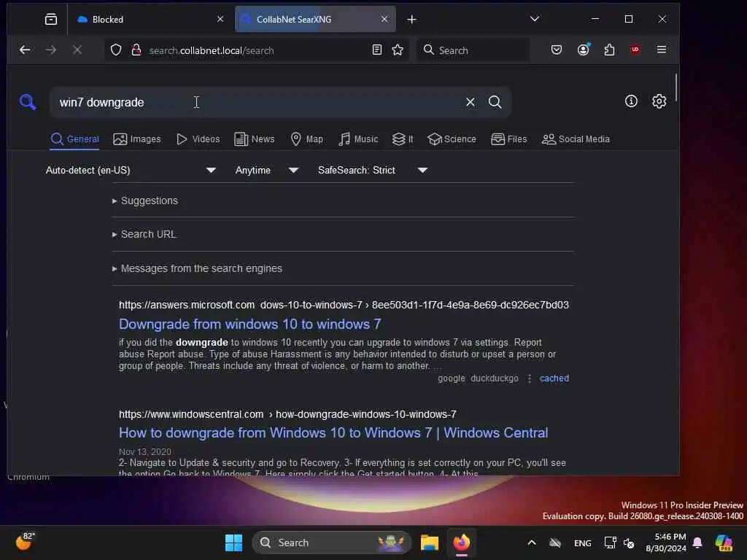Click the Firefox taskbar icon
This screenshot has height=560, width=747.
pos(461,542)
